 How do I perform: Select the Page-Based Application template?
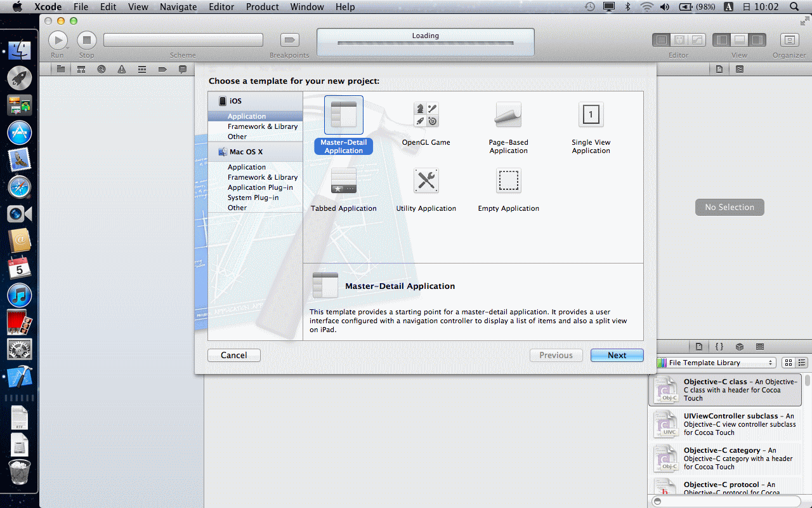click(508, 115)
